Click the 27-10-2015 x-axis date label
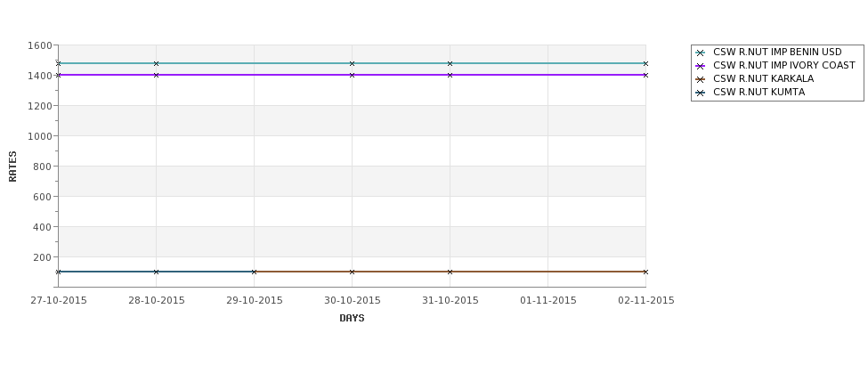This screenshot has height=382, width=868. coord(59,300)
